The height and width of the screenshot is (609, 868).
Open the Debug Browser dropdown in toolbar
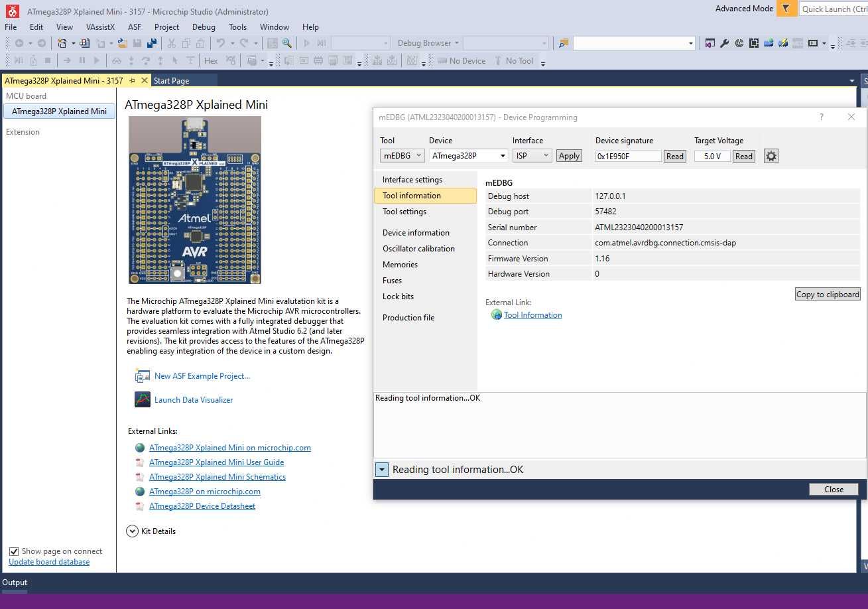(x=428, y=43)
